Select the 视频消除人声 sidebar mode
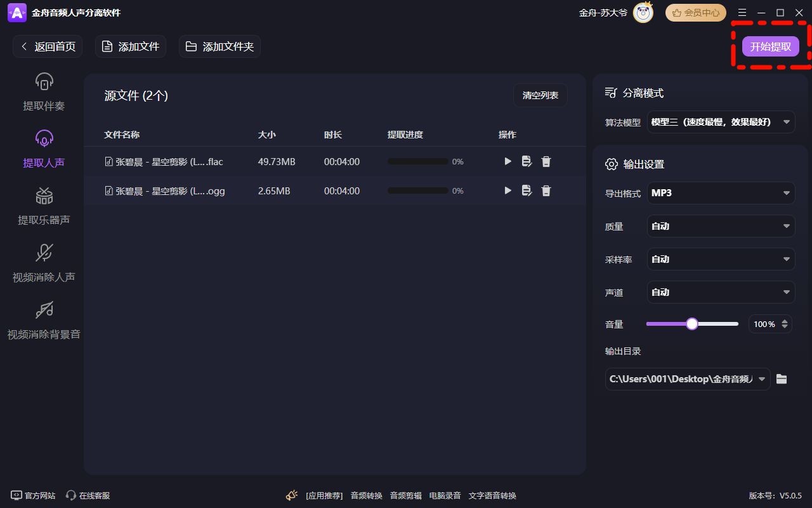Image resolution: width=812 pixels, height=508 pixels. pos(44,264)
